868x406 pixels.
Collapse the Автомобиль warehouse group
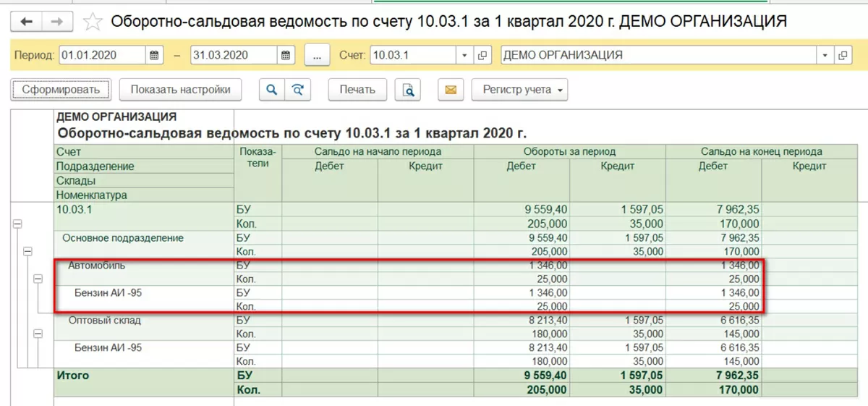(38, 279)
